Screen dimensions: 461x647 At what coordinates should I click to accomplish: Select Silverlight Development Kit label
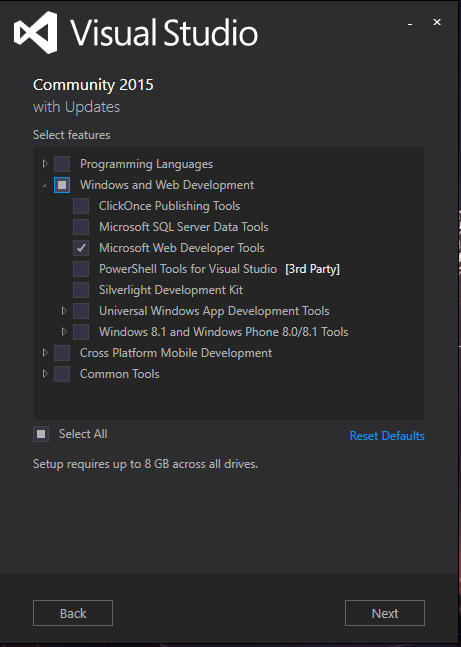point(171,290)
